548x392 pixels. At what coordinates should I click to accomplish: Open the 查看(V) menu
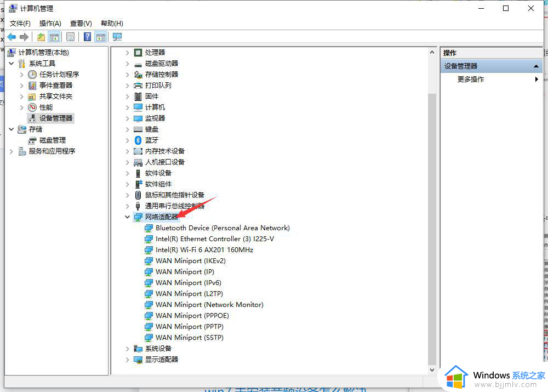[x=81, y=24]
